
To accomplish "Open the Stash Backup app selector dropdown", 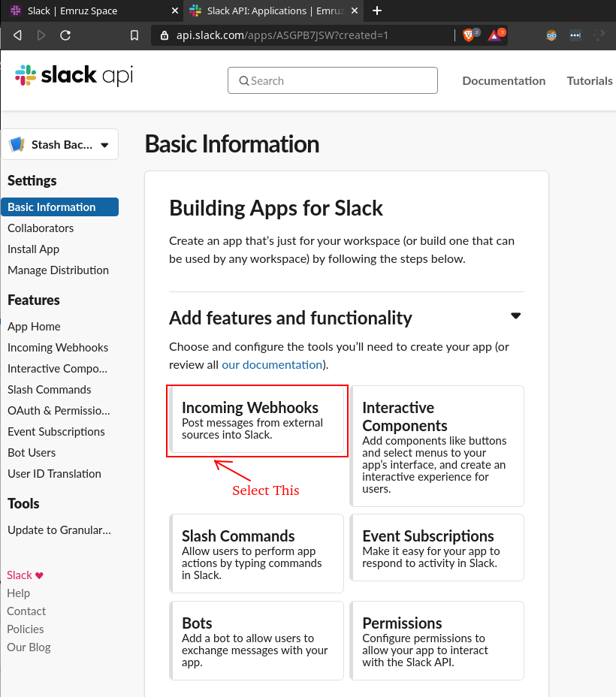I will coord(60,145).
